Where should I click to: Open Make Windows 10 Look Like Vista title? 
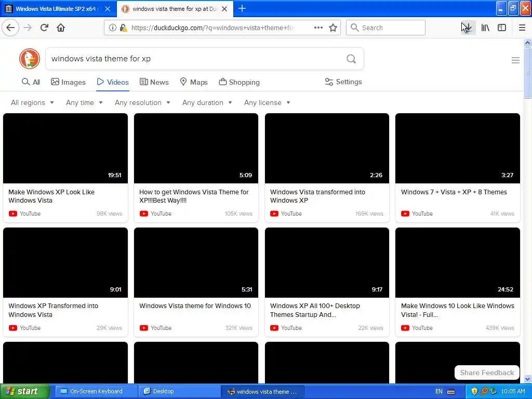click(457, 310)
